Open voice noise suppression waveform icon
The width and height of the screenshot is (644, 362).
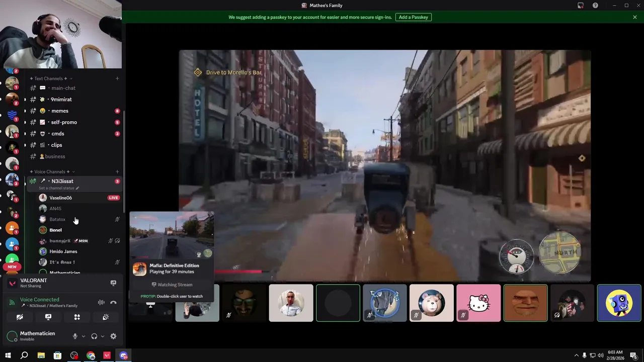tap(101, 303)
